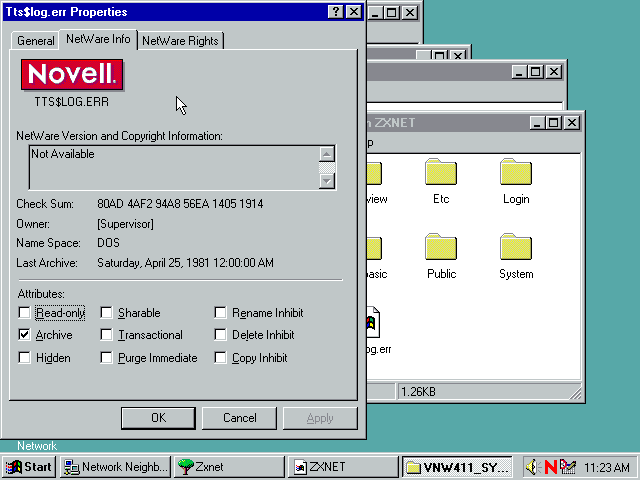Maximize the ZXNET folder window
The height and width of the screenshot is (480, 640).
point(553,122)
